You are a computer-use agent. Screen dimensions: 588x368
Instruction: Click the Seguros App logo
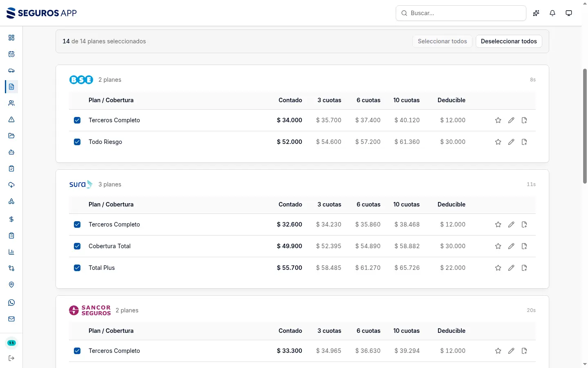click(42, 13)
